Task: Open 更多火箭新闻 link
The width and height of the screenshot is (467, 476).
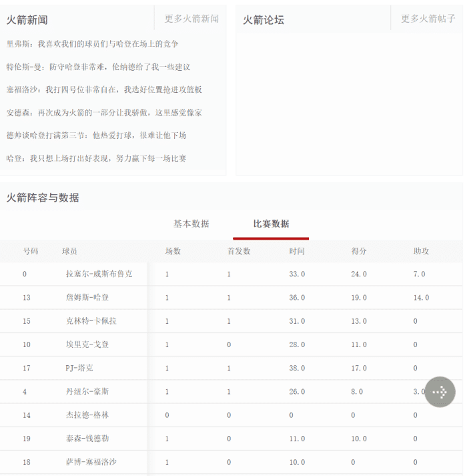Action: pos(191,19)
